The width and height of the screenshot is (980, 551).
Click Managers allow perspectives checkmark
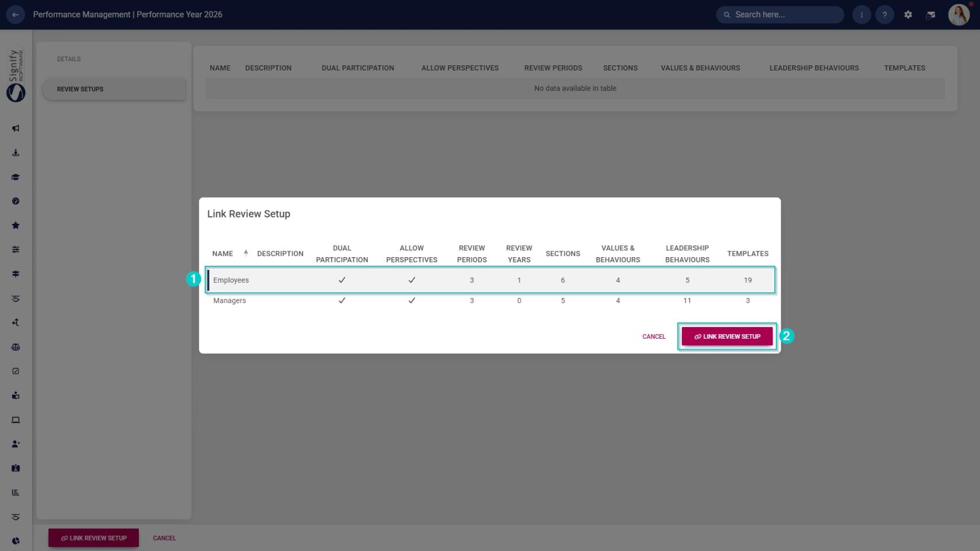pos(412,300)
